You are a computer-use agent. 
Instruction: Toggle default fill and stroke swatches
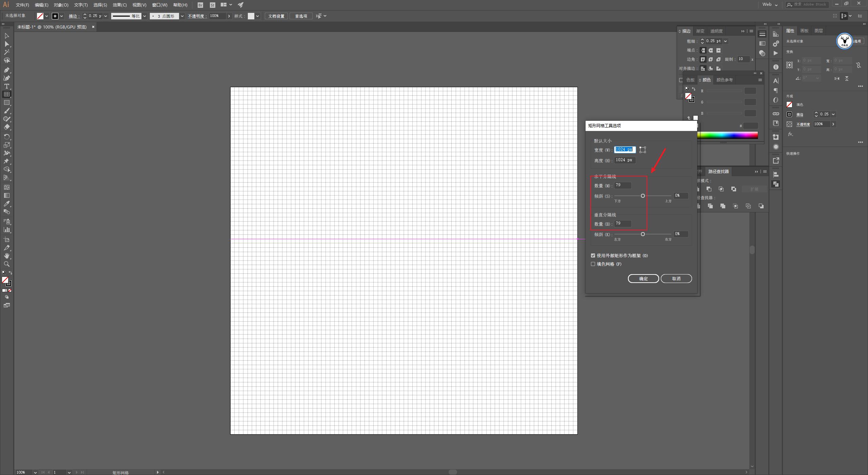click(3, 272)
